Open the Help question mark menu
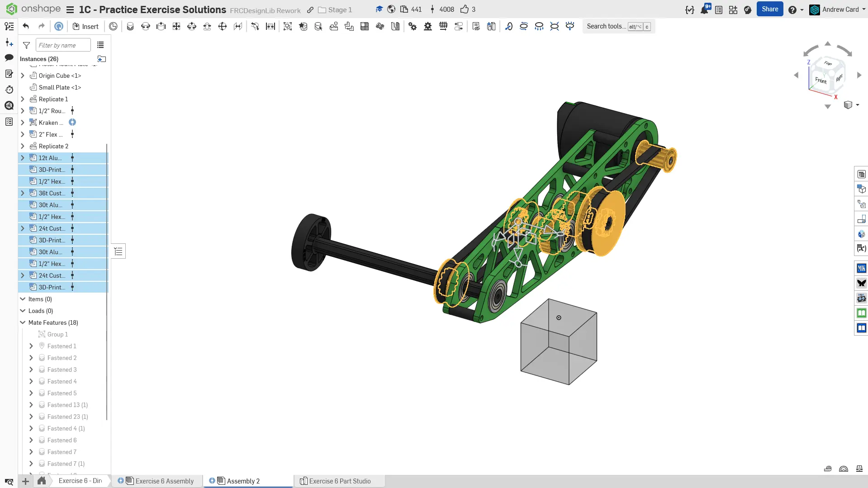Image resolution: width=868 pixels, height=488 pixels. (x=792, y=9)
